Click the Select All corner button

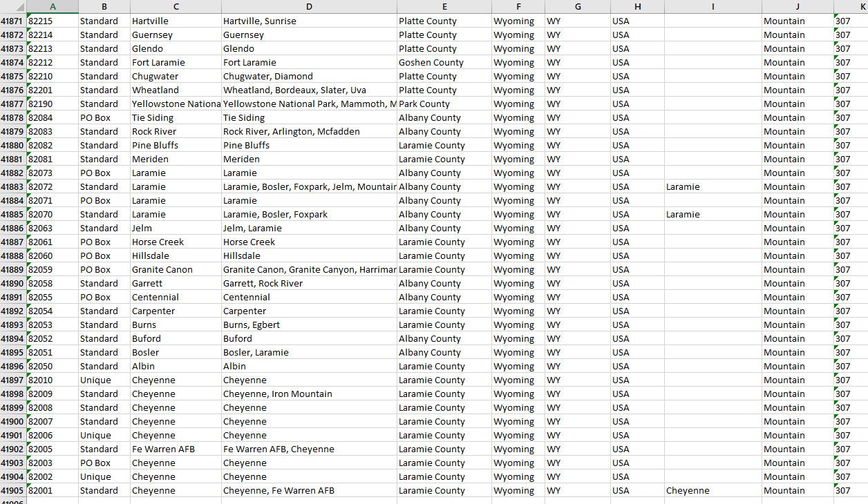(x=12, y=6)
